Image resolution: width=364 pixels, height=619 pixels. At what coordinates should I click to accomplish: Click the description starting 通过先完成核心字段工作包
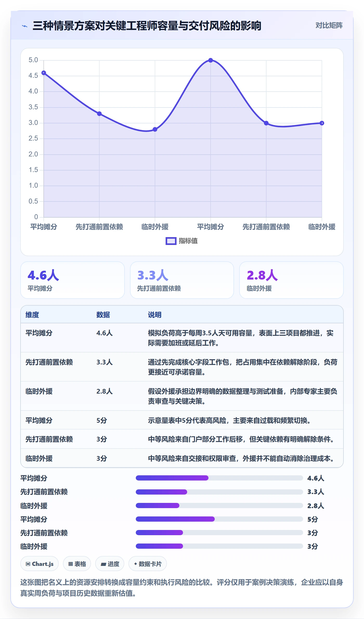[x=243, y=367]
